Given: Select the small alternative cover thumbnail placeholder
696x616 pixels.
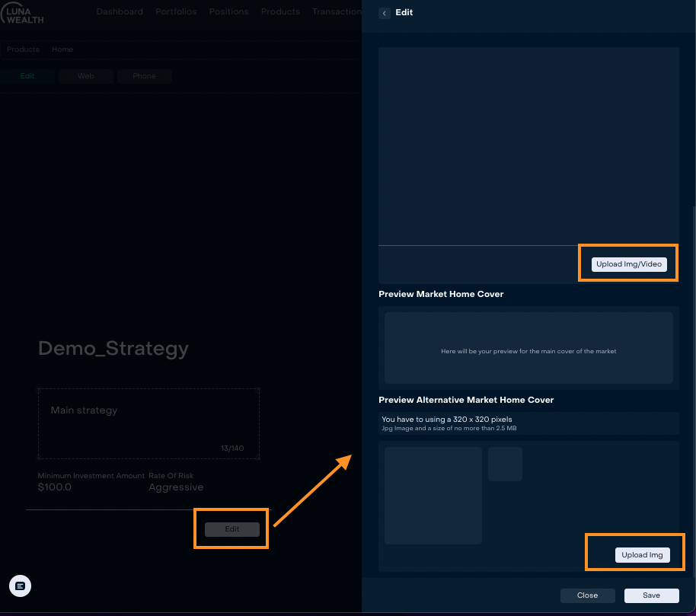Looking at the screenshot, I should click(x=505, y=464).
